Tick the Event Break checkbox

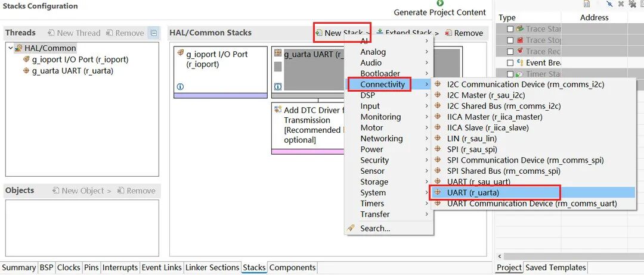510,63
